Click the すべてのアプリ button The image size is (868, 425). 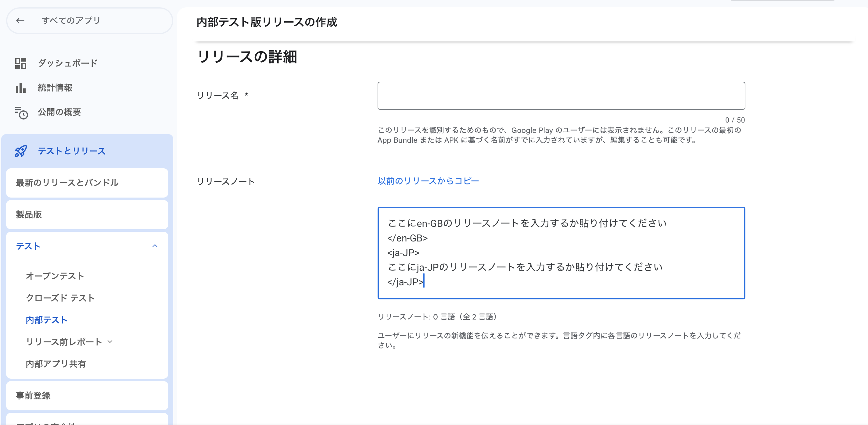point(71,20)
